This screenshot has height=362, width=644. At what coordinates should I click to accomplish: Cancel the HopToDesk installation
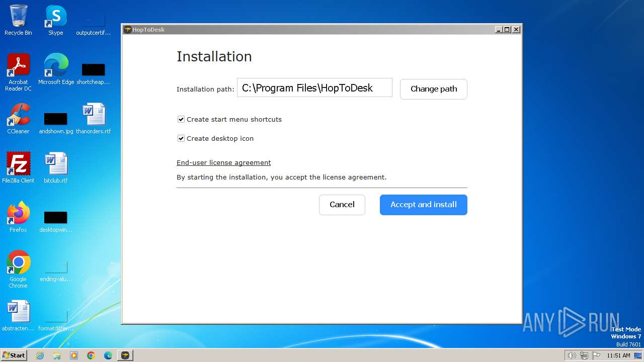342,205
